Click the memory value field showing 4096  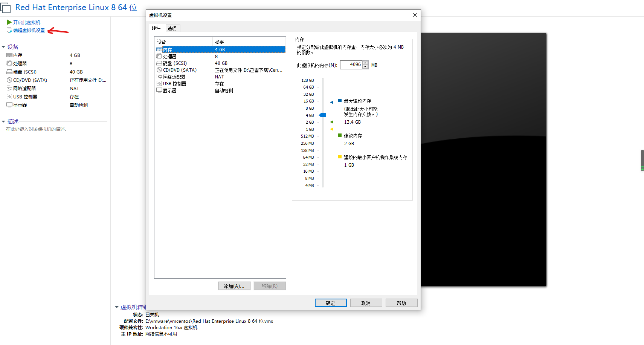[x=351, y=65]
